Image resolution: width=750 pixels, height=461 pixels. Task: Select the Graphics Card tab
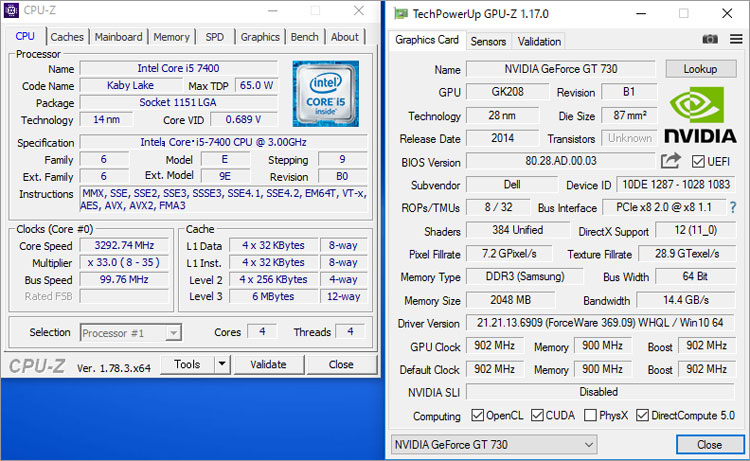[x=427, y=40]
